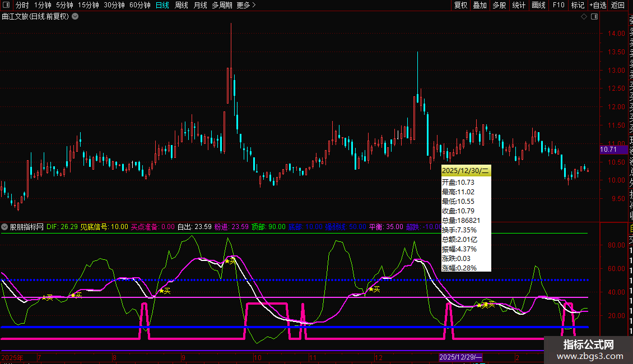Click the diamond marker icon above the chart

tap(584, 17)
